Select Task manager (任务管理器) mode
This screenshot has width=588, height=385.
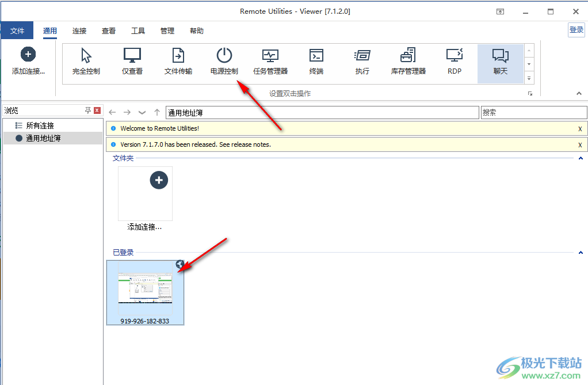pyautogui.click(x=270, y=62)
